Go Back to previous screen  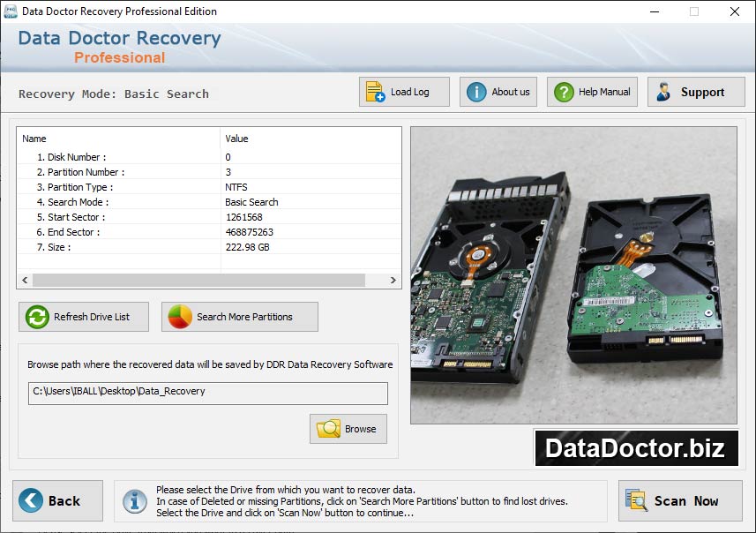tap(56, 500)
